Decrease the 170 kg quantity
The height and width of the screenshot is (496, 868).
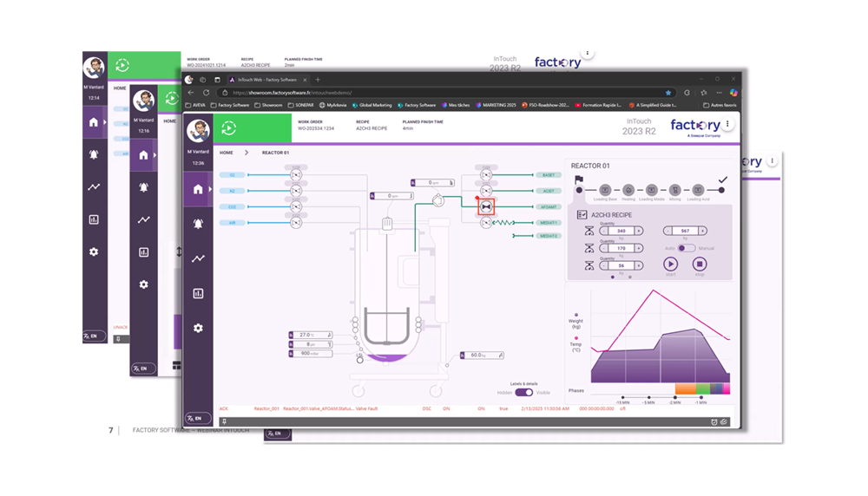click(x=604, y=248)
